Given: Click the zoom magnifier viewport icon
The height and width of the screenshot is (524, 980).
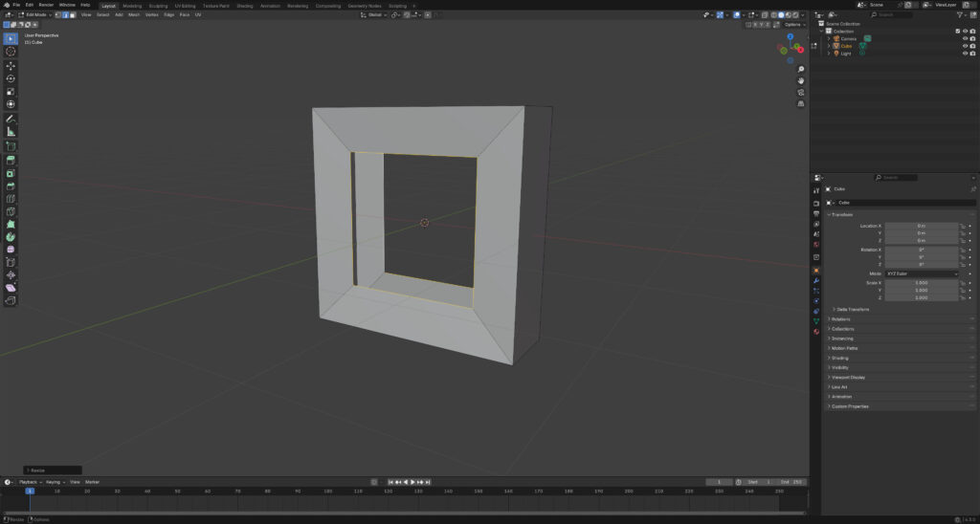Looking at the screenshot, I should (801, 69).
